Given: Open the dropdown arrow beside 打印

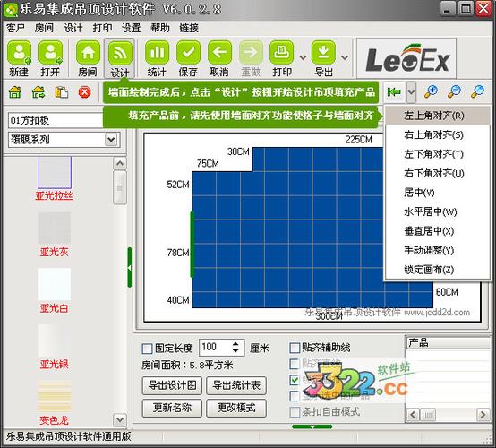Looking at the screenshot, I should click(x=303, y=57).
